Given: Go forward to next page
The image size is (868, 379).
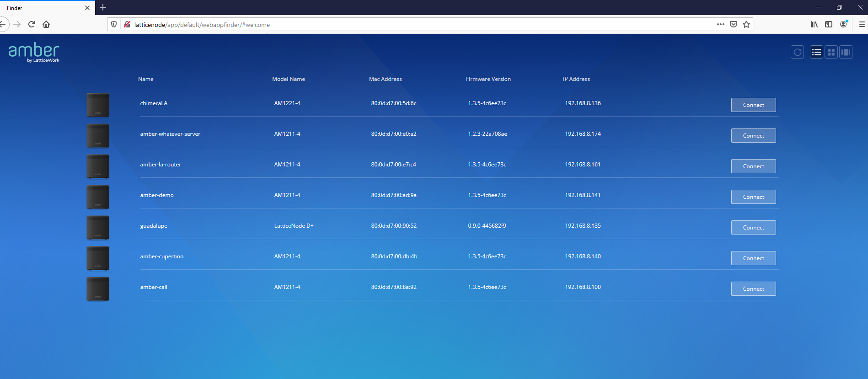Looking at the screenshot, I should (x=17, y=24).
